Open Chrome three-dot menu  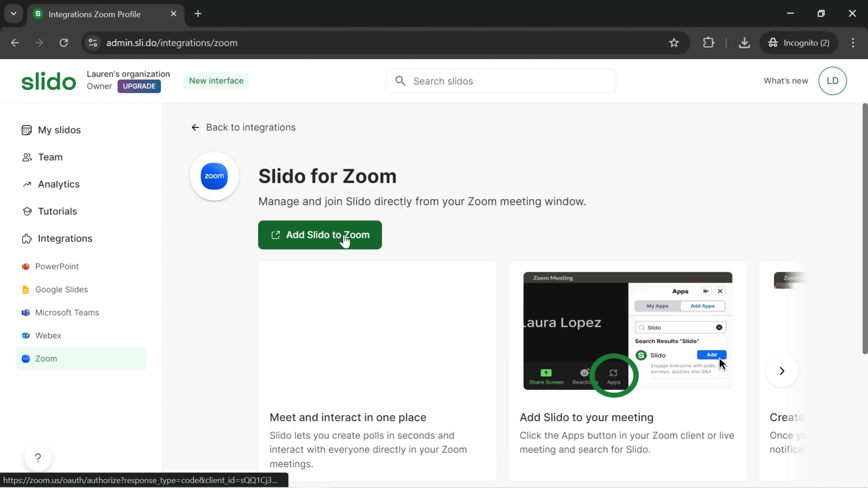tap(853, 43)
